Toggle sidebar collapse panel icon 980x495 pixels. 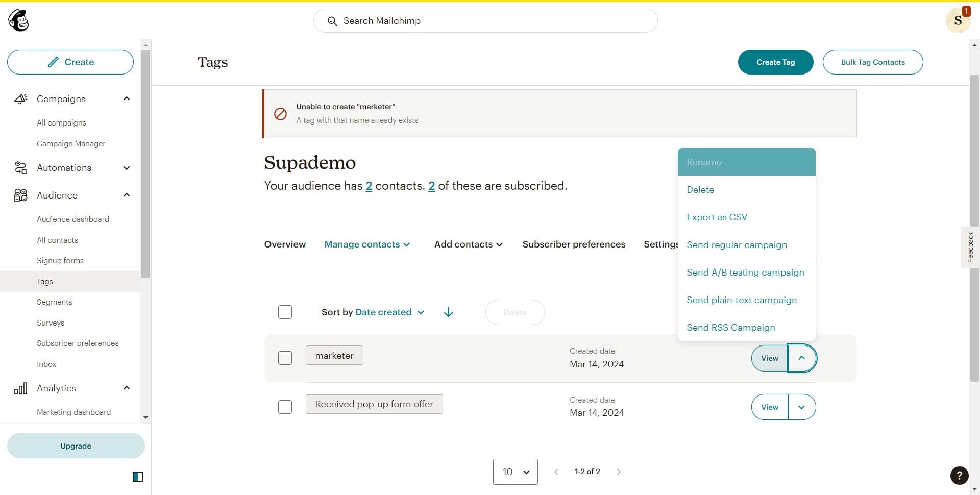pyautogui.click(x=138, y=477)
